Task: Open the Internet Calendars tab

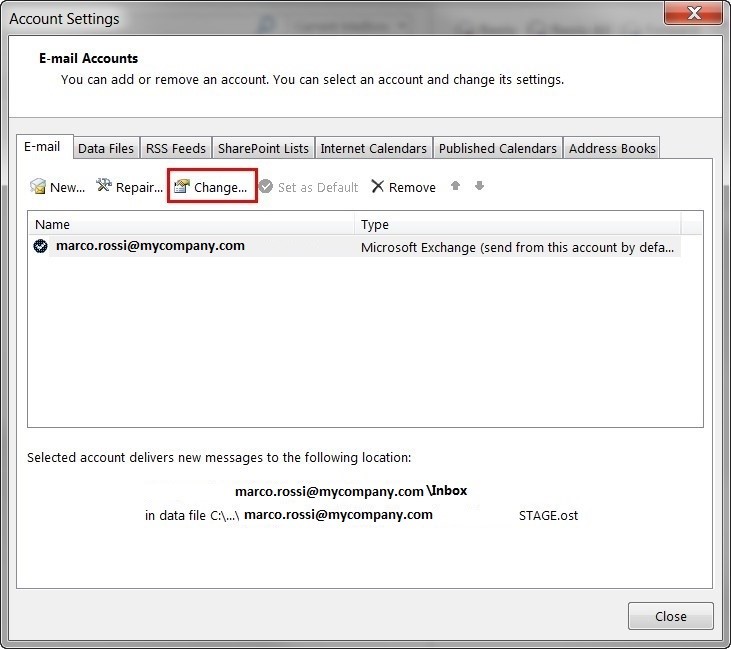Action: click(x=373, y=148)
